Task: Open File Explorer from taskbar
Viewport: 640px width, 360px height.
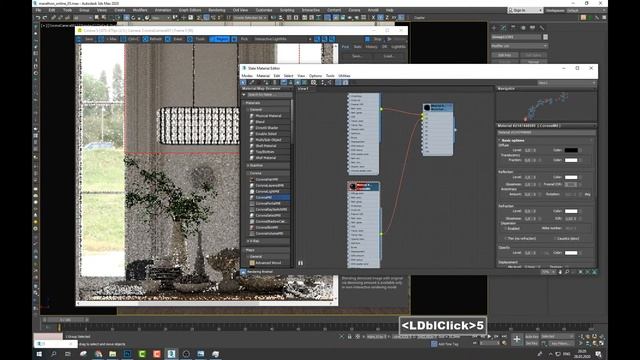Action: [x=113, y=354]
